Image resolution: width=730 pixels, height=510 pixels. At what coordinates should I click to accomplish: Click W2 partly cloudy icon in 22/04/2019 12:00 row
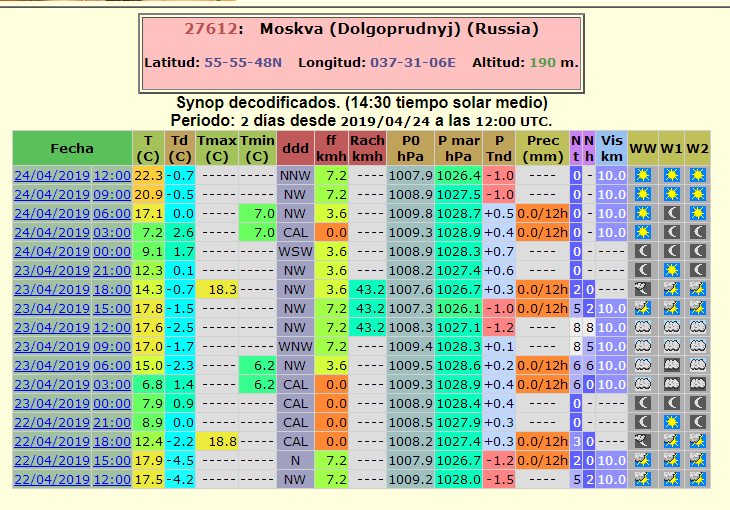click(697, 479)
